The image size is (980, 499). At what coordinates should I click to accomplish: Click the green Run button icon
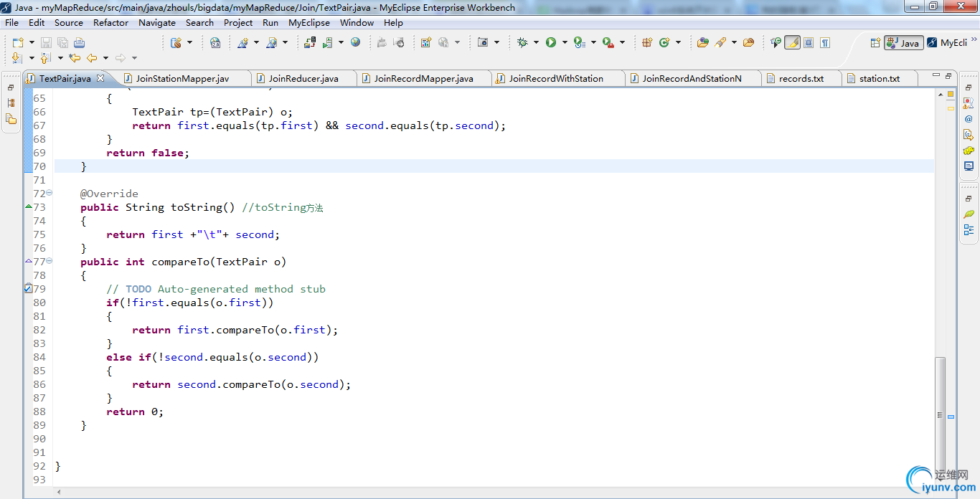click(551, 43)
